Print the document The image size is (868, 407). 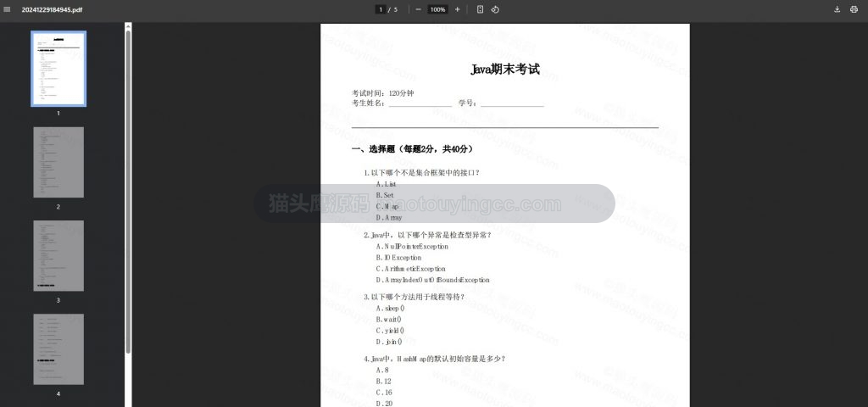854,9
